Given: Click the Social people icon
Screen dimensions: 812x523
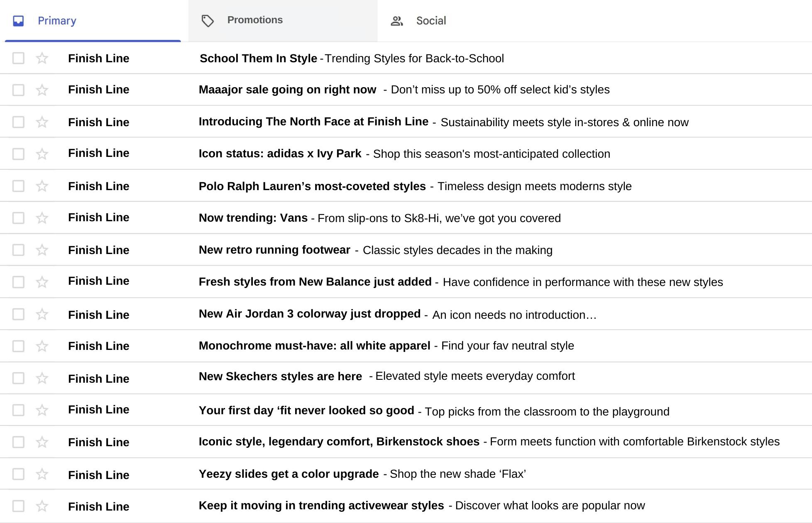Looking at the screenshot, I should (397, 21).
